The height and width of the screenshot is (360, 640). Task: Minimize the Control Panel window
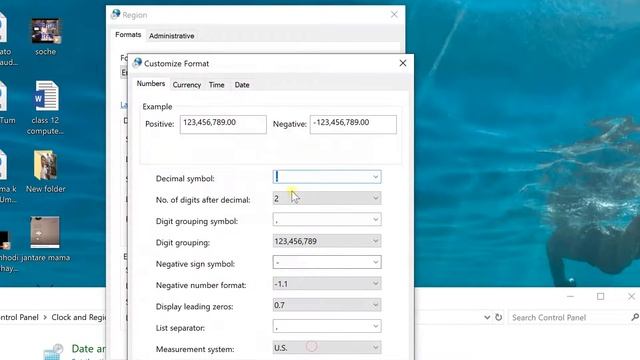(x=570, y=297)
